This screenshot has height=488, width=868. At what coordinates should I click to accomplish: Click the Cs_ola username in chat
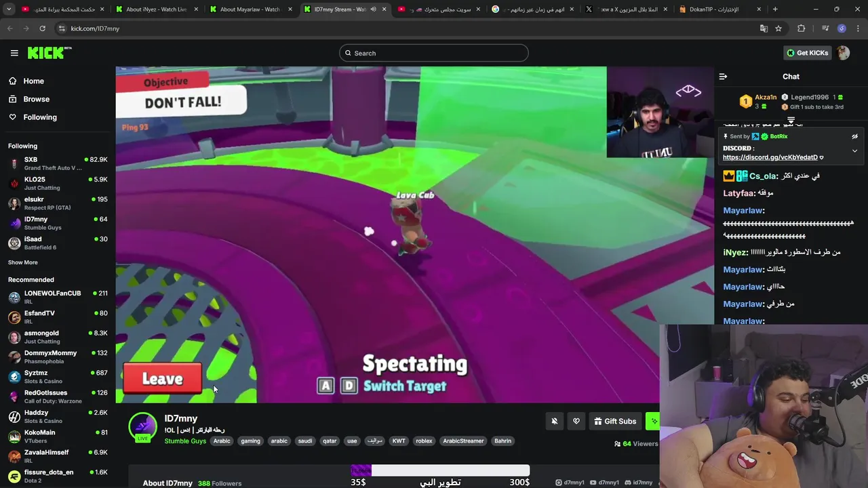(763, 176)
